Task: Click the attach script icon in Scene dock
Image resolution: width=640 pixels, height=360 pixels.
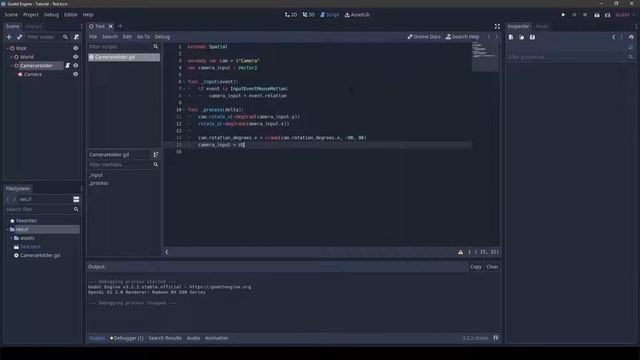Action: 76,37
